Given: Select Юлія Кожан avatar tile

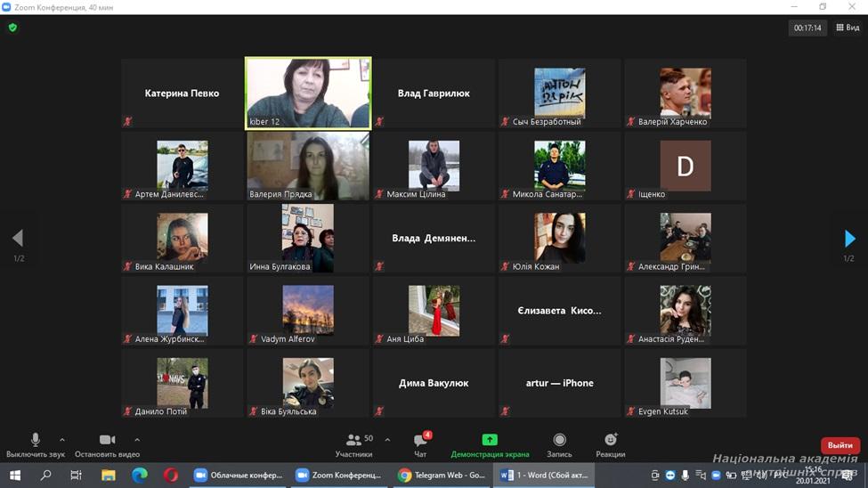Looking at the screenshot, I should point(560,238).
